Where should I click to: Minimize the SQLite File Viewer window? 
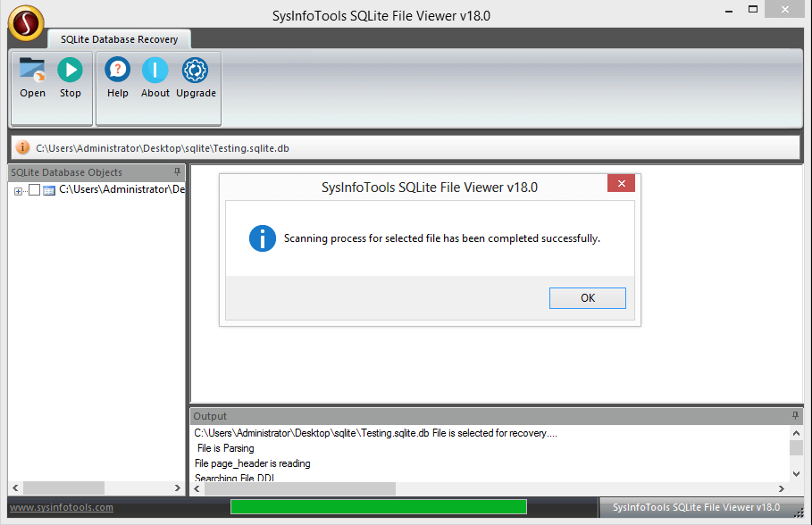(729, 11)
